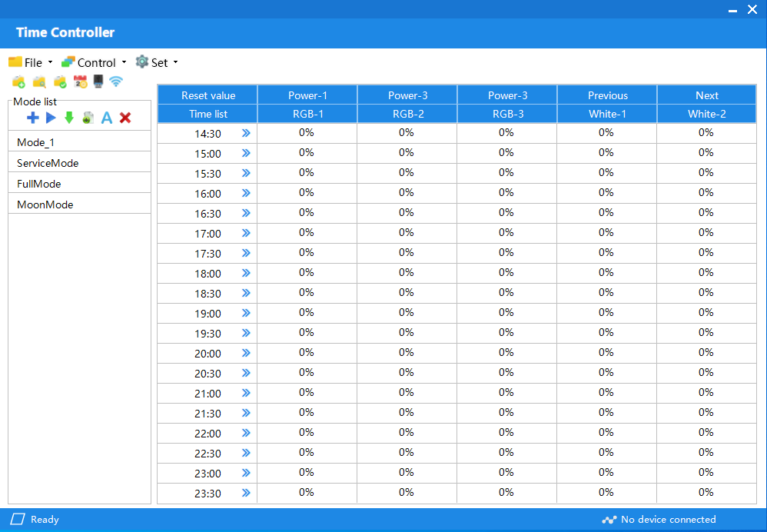Open the File menu

pos(30,62)
